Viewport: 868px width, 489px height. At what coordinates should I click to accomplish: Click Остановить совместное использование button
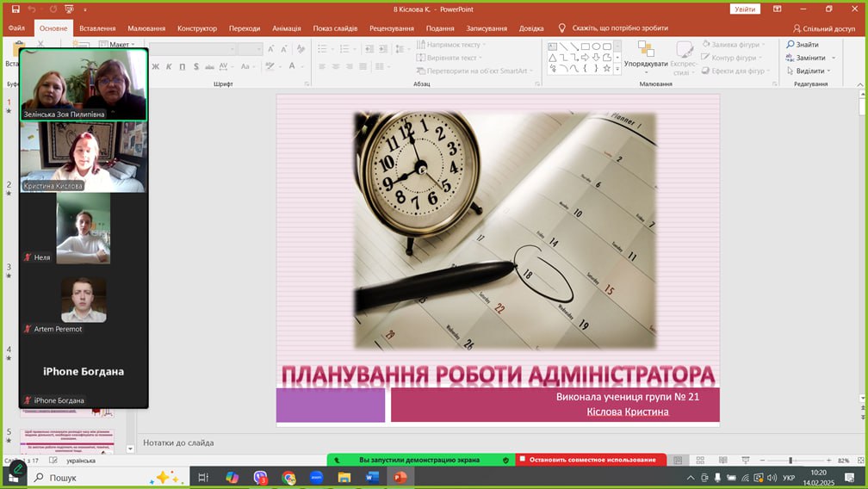(x=592, y=460)
